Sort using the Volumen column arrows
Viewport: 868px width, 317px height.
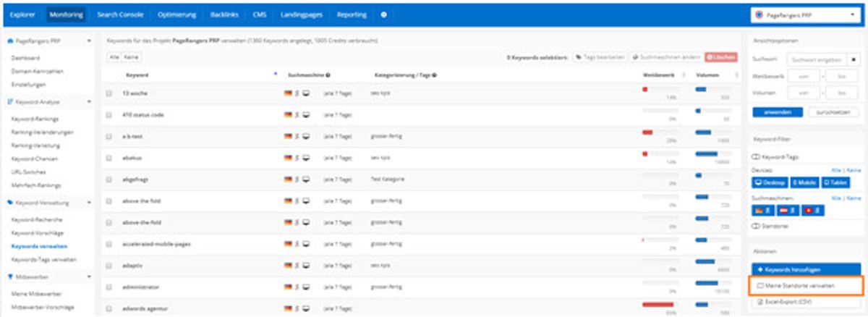[x=737, y=75]
